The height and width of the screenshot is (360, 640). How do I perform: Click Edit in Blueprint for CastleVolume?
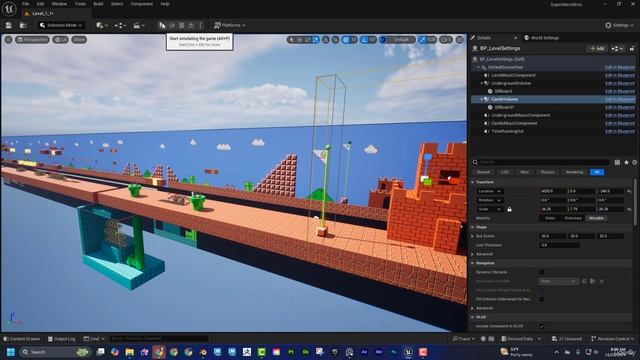click(x=620, y=99)
